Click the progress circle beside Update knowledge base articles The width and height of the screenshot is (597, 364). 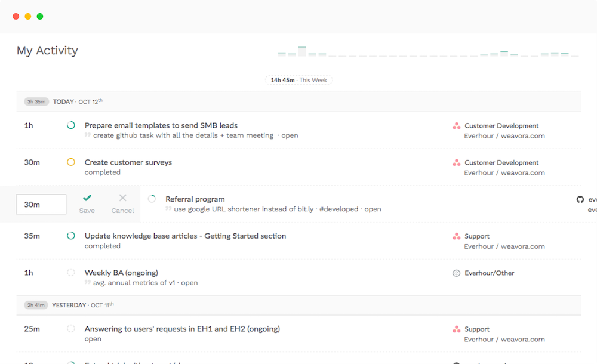tap(71, 236)
